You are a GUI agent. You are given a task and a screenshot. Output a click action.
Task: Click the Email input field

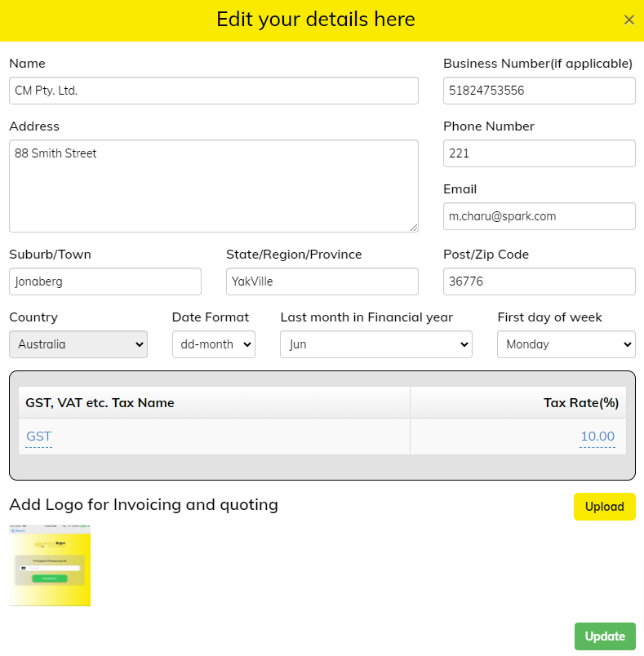[539, 216]
